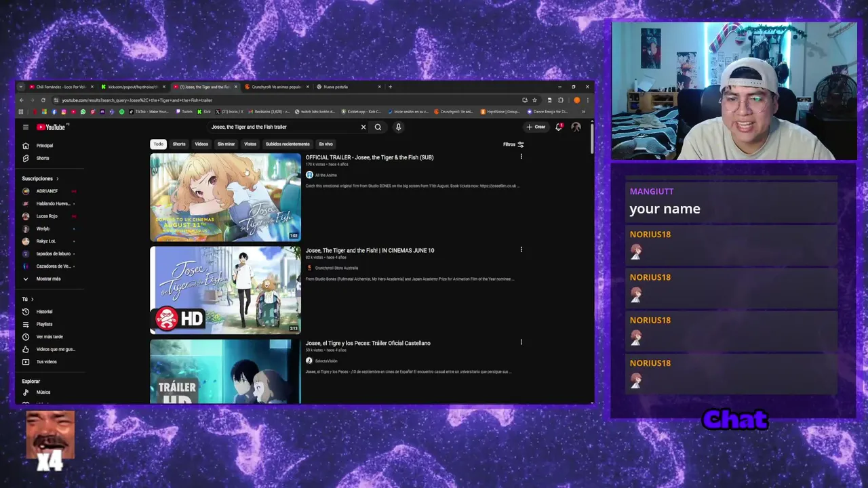Open a new browser tab with plus

390,87
